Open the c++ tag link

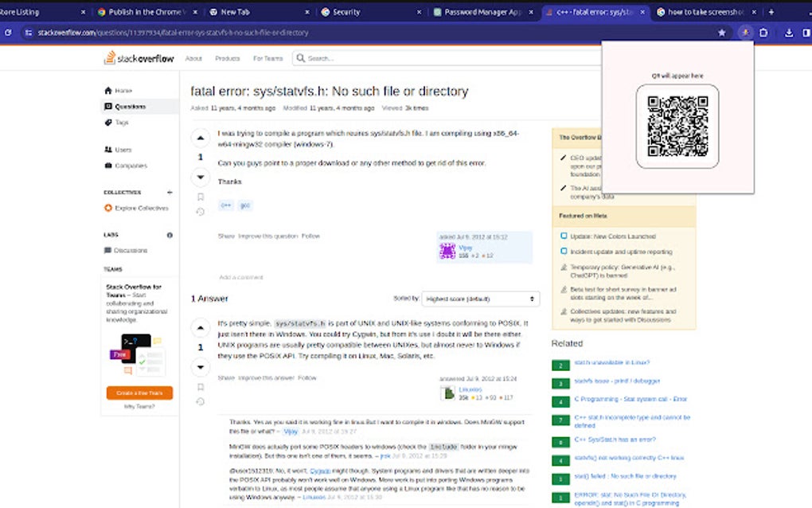click(225, 205)
